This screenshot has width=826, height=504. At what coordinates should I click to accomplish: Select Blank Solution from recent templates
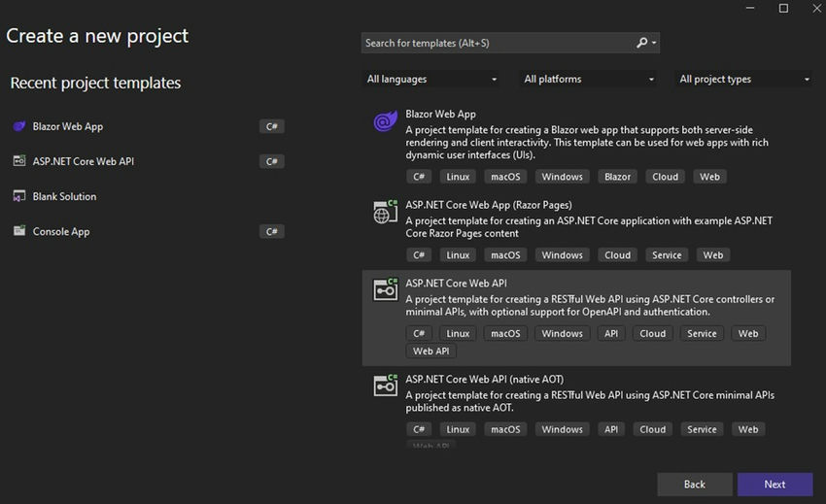pyautogui.click(x=64, y=196)
